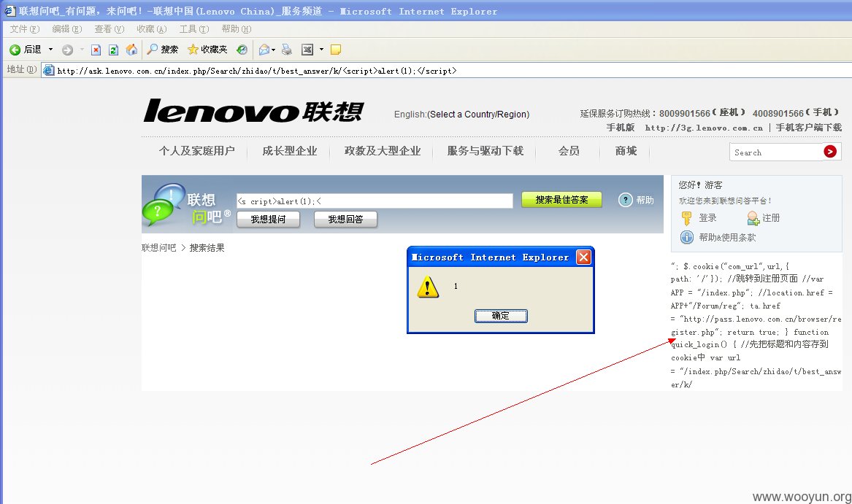Click the IE icon in title bar
852x504 pixels.
9,11
